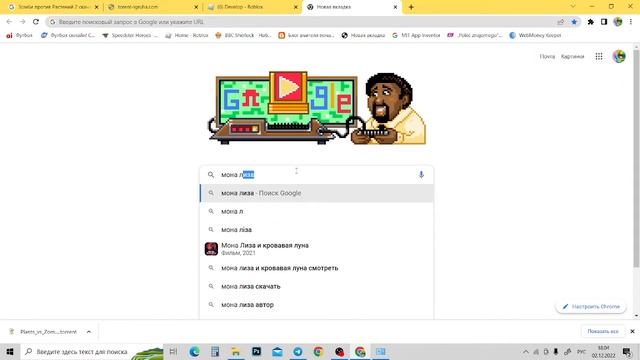Screen dimensions: 640x360
Task: Open Photoshop from the taskbar
Action: [256, 351]
